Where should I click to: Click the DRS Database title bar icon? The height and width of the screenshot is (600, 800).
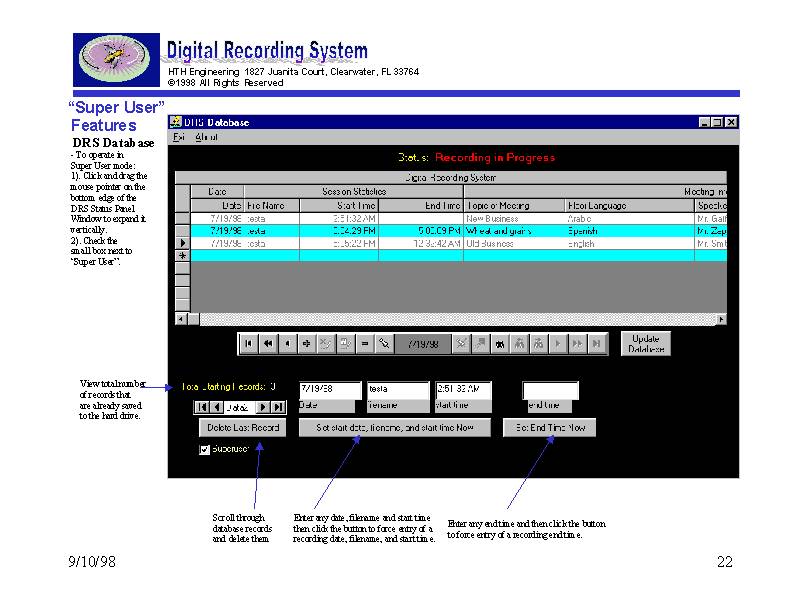point(175,122)
